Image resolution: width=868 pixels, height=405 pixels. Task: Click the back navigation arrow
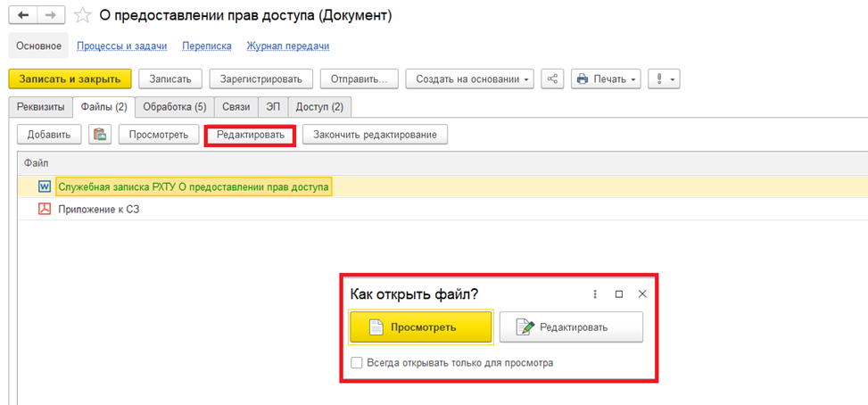coord(22,16)
